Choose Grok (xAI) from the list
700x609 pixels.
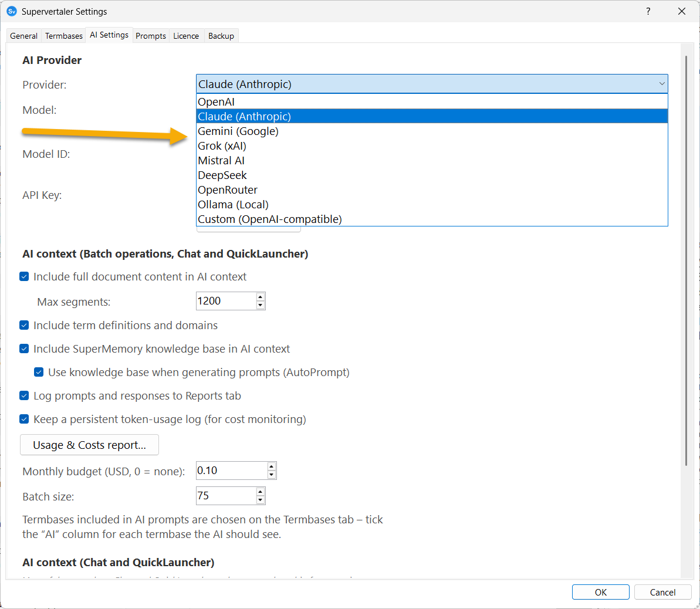click(432, 146)
